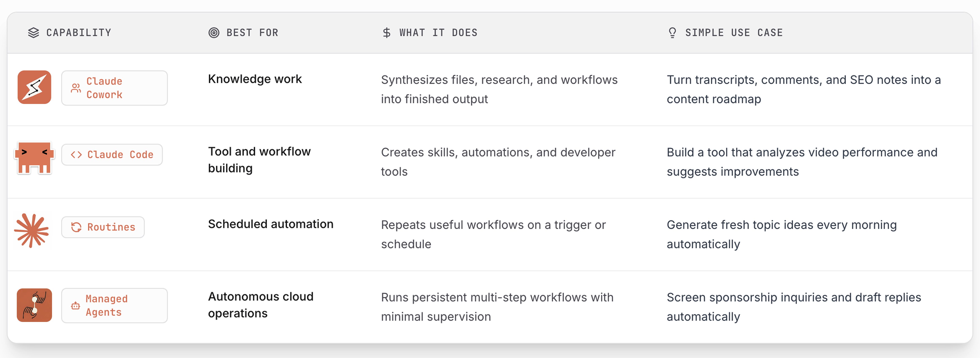Click the orange Routines starburst icon
This screenshot has height=358, width=980.
point(32,230)
